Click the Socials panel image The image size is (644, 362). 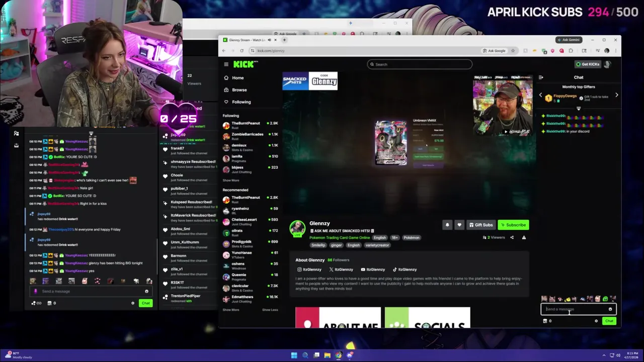[x=427, y=317]
